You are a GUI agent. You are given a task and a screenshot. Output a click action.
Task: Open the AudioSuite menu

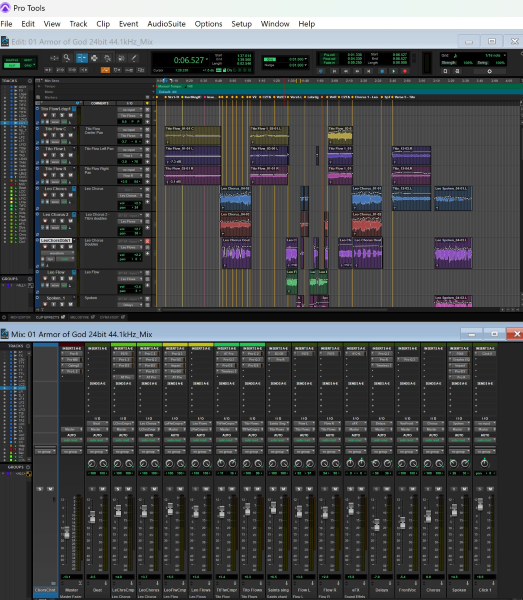166,24
